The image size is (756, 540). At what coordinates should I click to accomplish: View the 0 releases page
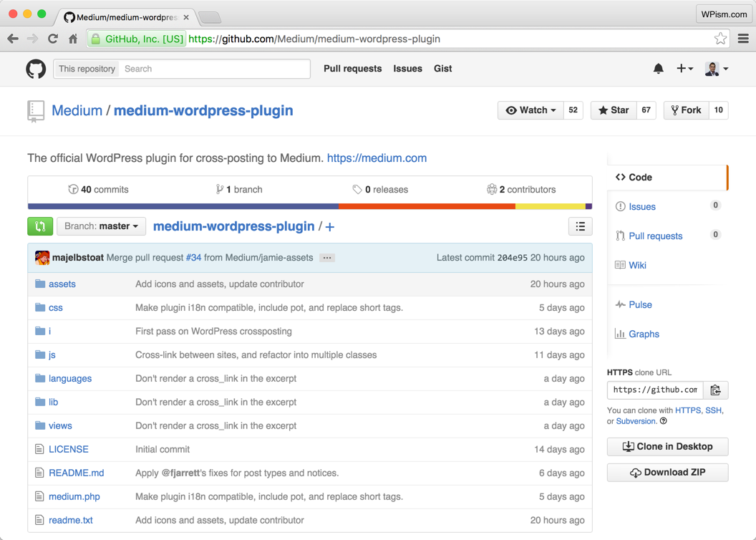[x=380, y=190]
